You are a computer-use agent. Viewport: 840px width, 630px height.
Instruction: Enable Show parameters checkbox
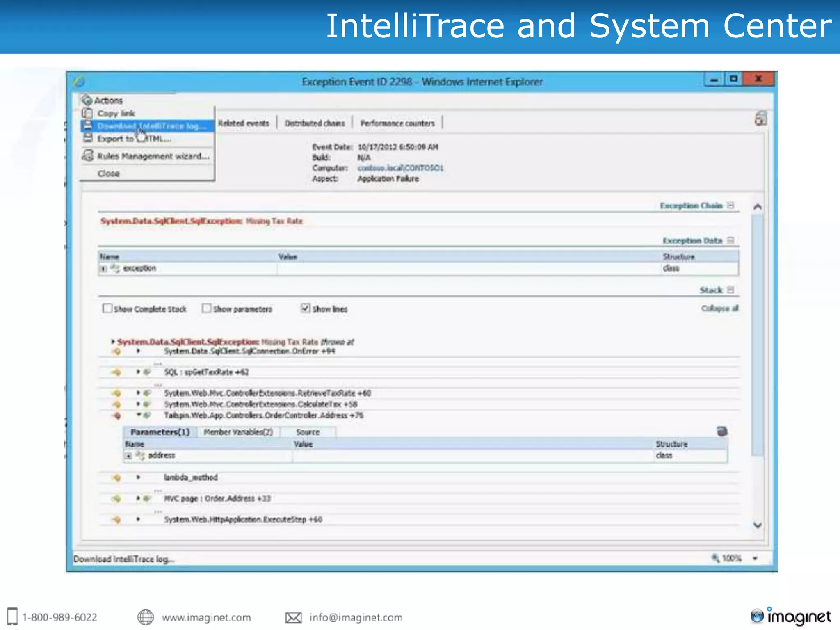click(206, 308)
